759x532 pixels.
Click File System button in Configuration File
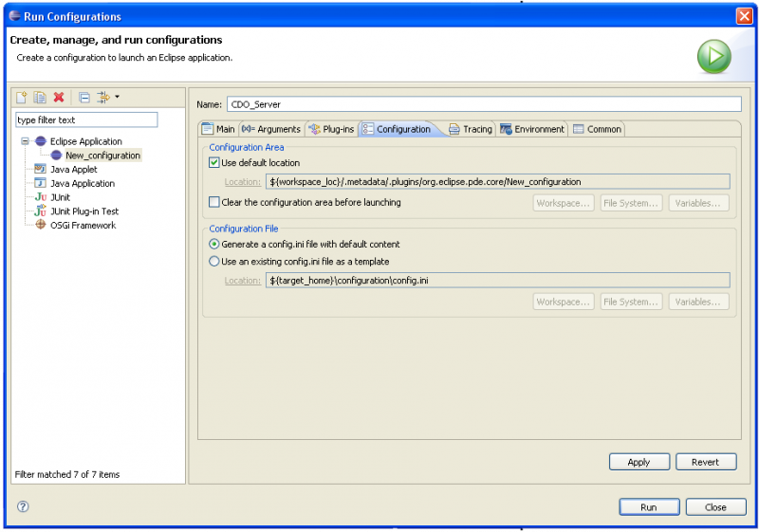[631, 302]
